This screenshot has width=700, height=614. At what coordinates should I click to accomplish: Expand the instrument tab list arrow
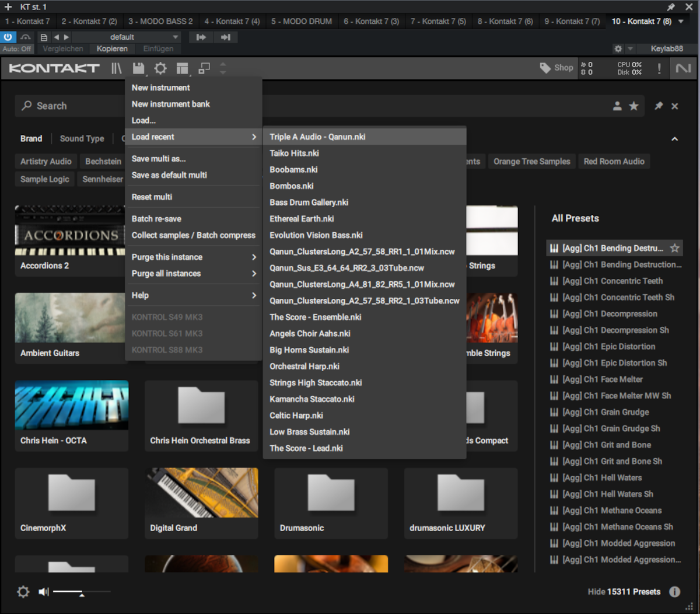click(681, 22)
